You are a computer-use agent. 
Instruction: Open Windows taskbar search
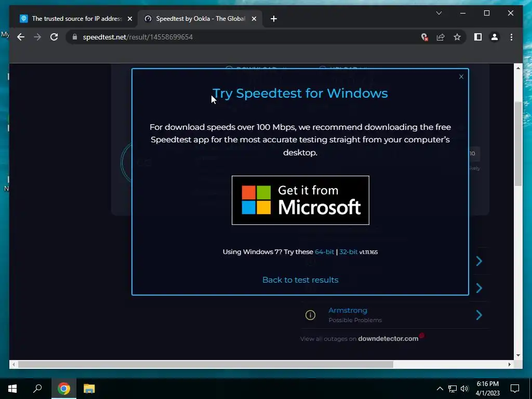[x=37, y=389]
